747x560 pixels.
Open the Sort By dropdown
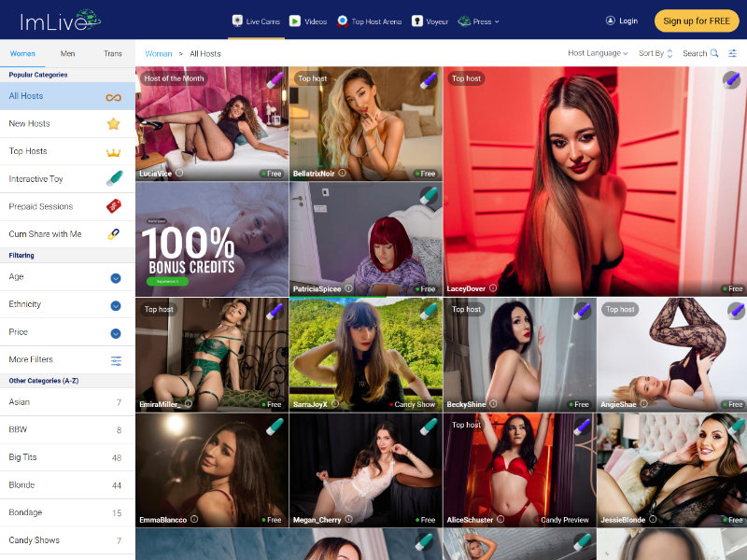click(655, 53)
